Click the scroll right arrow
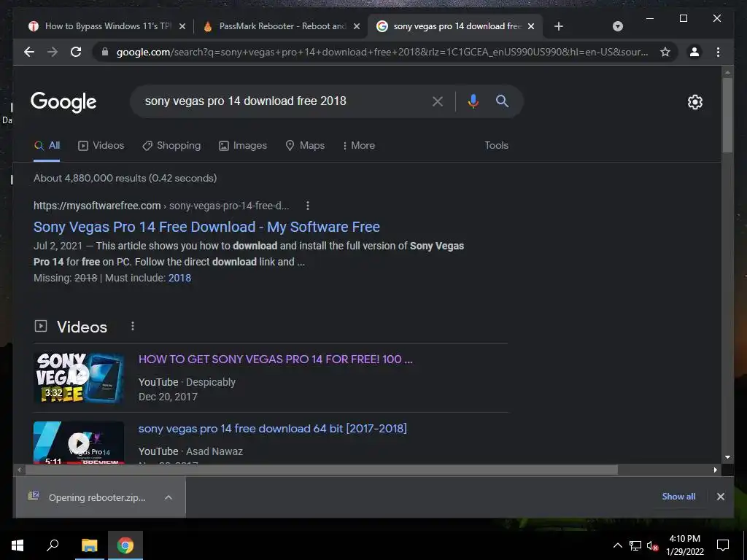The width and height of the screenshot is (747, 560). [x=715, y=470]
